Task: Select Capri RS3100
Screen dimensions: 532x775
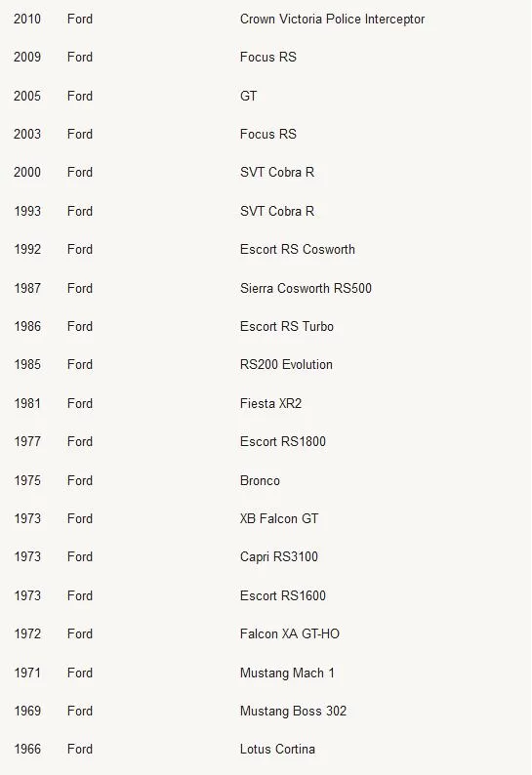Action: [279, 556]
